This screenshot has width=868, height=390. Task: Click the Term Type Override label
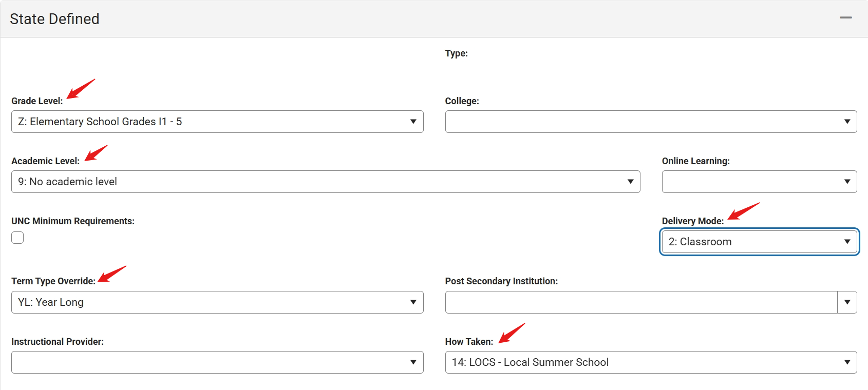click(x=53, y=281)
